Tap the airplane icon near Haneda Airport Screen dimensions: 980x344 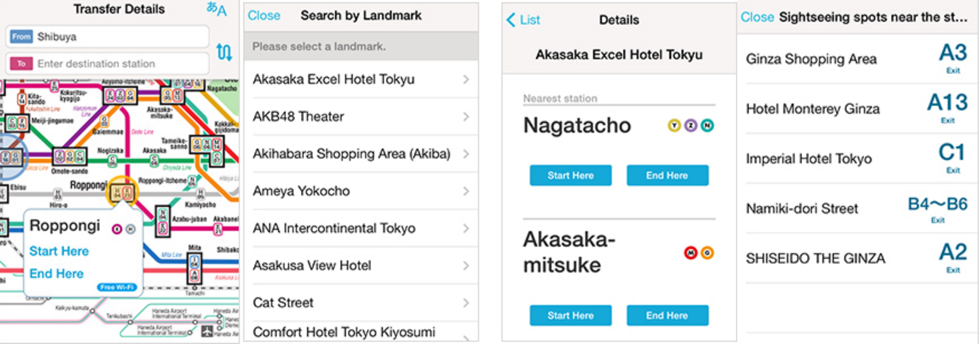pyautogui.click(x=207, y=331)
